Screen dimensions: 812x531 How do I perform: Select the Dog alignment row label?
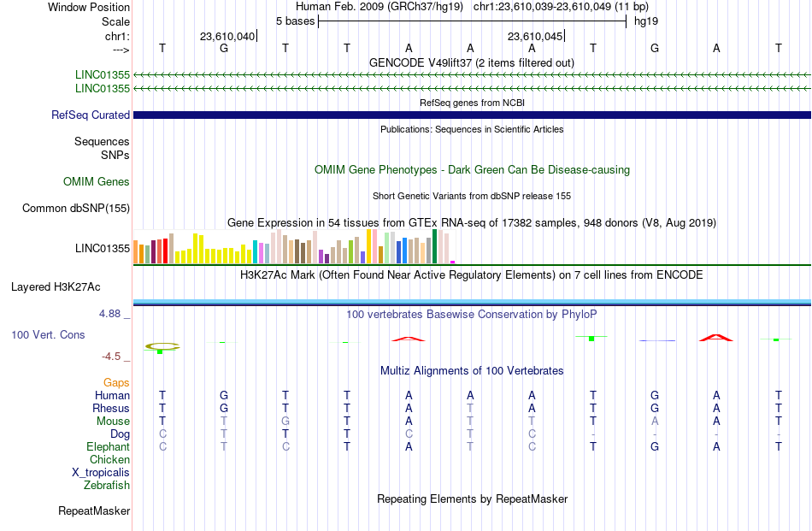coord(120,434)
